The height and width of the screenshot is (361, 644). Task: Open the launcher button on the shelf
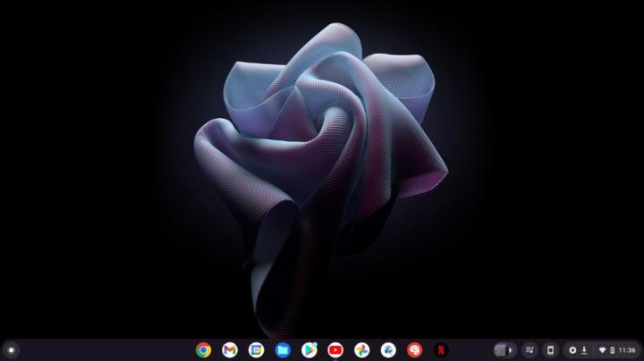pyautogui.click(x=11, y=350)
